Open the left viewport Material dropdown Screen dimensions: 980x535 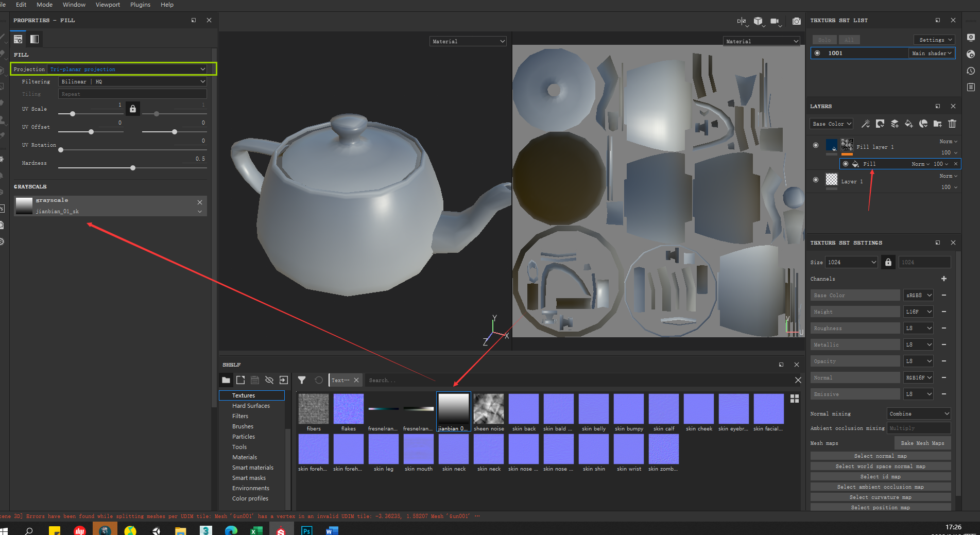coord(468,41)
